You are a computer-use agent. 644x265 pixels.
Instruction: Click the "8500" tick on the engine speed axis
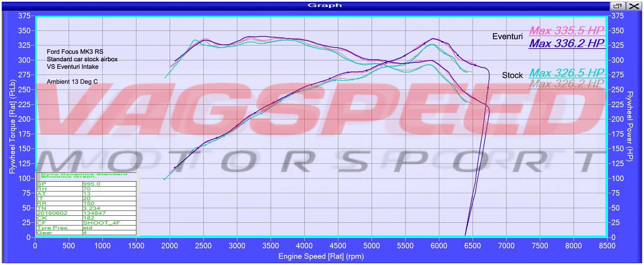(x=607, y=246)
